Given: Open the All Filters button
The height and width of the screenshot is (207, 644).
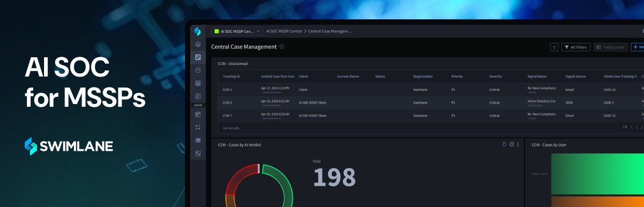Looking at the screenshot, I should (576, 47).
